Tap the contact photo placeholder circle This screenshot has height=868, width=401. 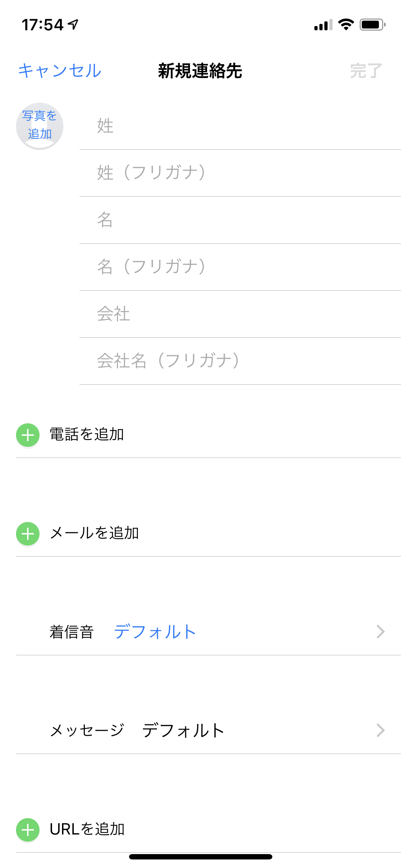tap(40, 126)
